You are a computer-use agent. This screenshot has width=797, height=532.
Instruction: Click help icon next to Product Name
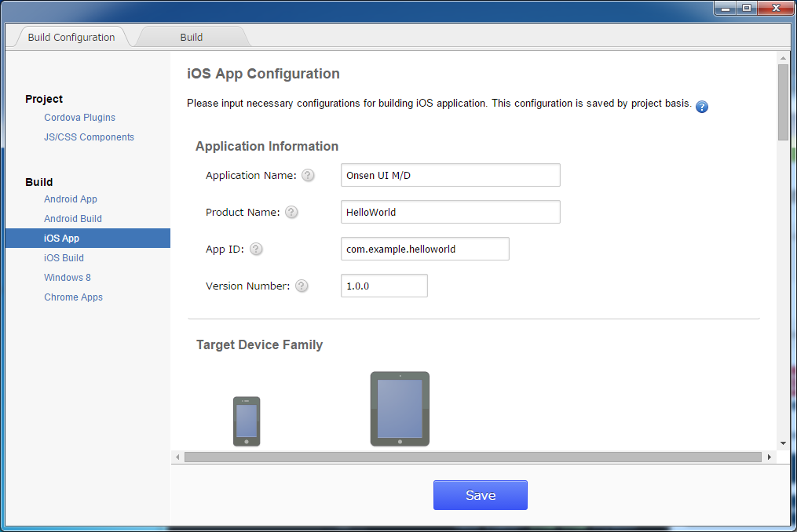(x=291, y=212)
